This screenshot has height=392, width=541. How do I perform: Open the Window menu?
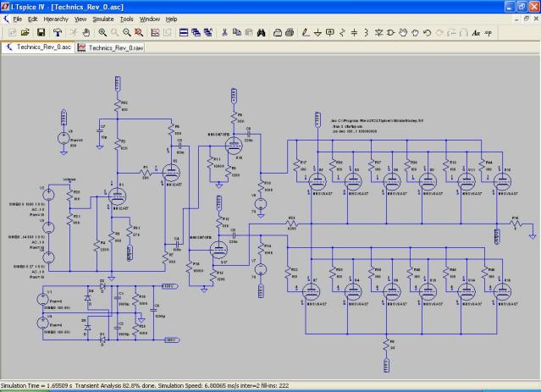pos(150,19)
